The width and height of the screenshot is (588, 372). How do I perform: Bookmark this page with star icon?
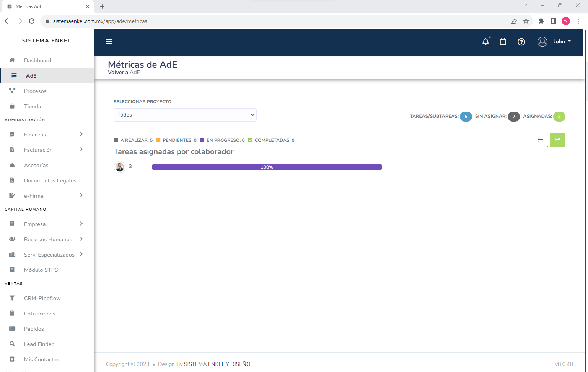pyautogui.click(x=526, y=21)
